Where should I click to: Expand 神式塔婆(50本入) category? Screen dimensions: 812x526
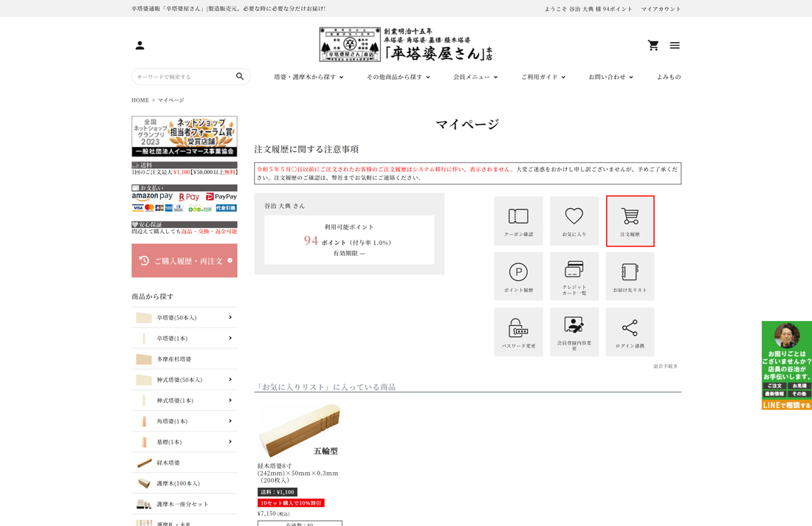tap(185, 379)
